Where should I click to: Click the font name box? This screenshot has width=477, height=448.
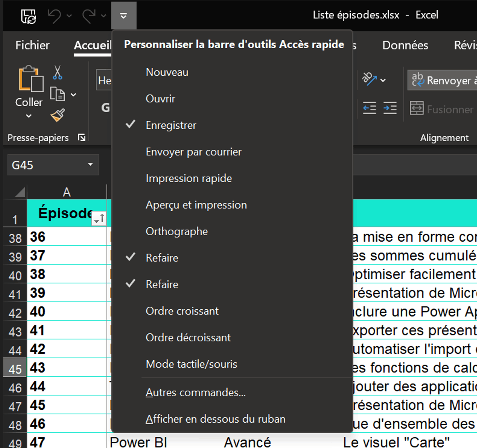104,80
